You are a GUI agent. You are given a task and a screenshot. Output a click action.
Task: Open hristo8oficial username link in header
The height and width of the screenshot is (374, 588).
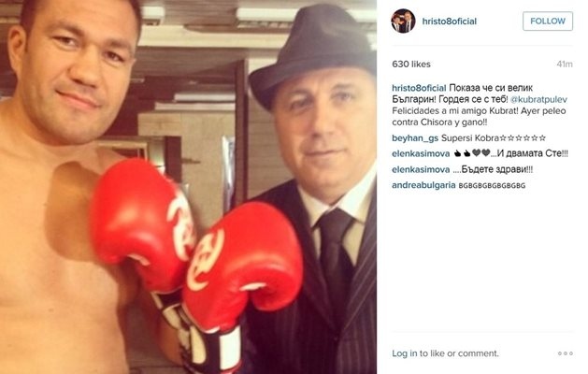click(450, 21)
